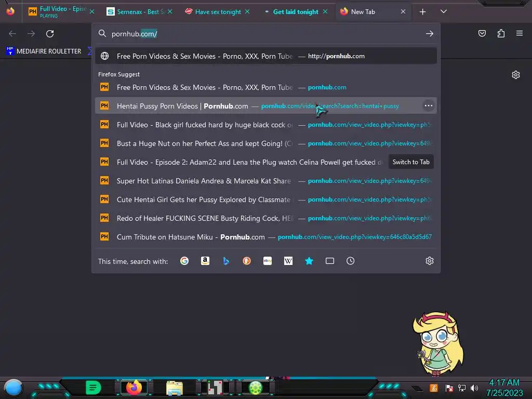
Task: Click the go arrow in the address bar
Action: pos(430,34)
